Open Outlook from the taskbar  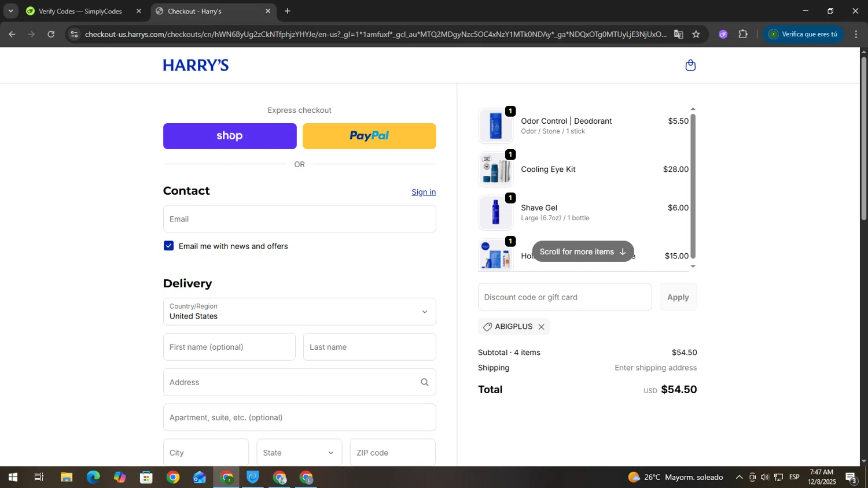[200, 478]
